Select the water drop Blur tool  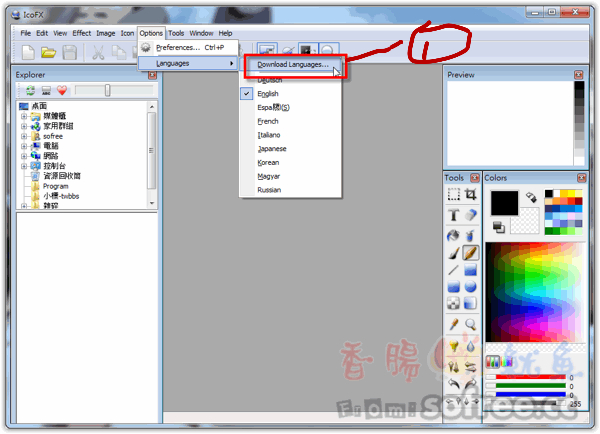point(471,346)
